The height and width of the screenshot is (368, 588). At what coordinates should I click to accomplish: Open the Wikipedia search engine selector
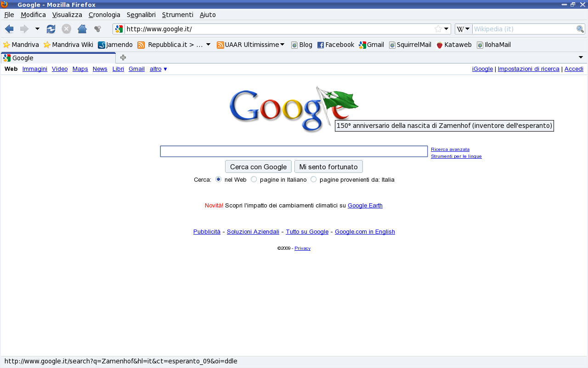pyautogui.click(x=464, y=29)
